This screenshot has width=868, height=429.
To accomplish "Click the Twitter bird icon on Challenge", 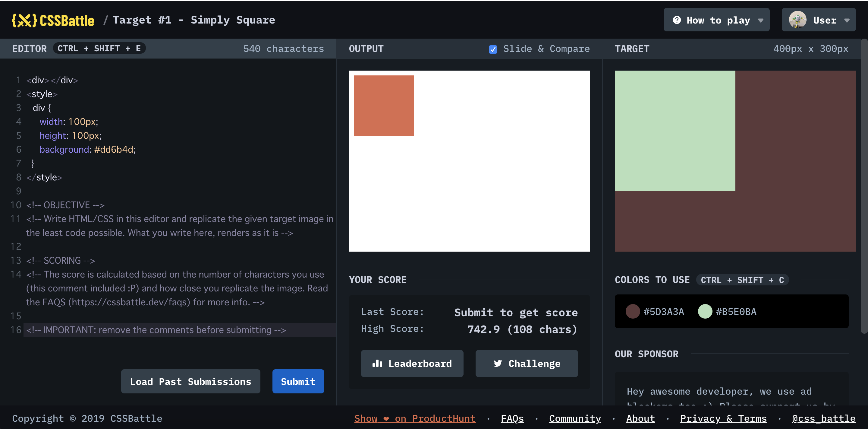I will pyautogui.click(x=497, y=364).
